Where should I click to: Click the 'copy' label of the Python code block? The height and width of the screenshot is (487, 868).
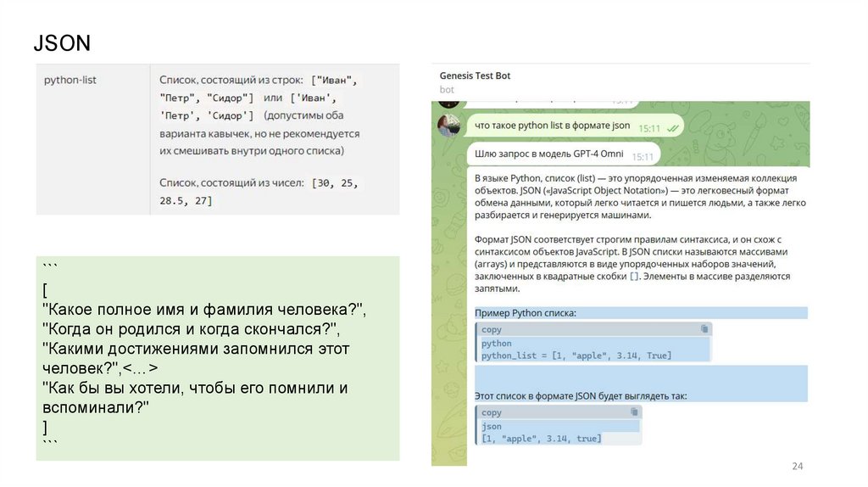point(491,329)
